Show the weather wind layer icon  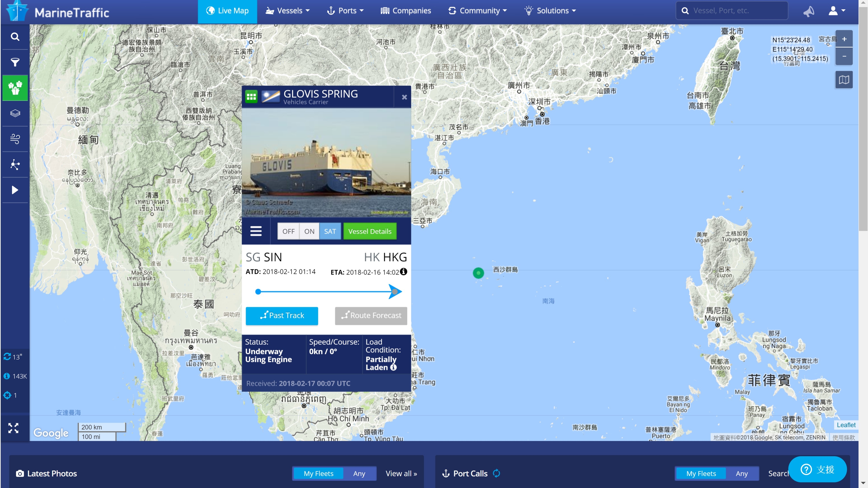(x=15, y=139)
